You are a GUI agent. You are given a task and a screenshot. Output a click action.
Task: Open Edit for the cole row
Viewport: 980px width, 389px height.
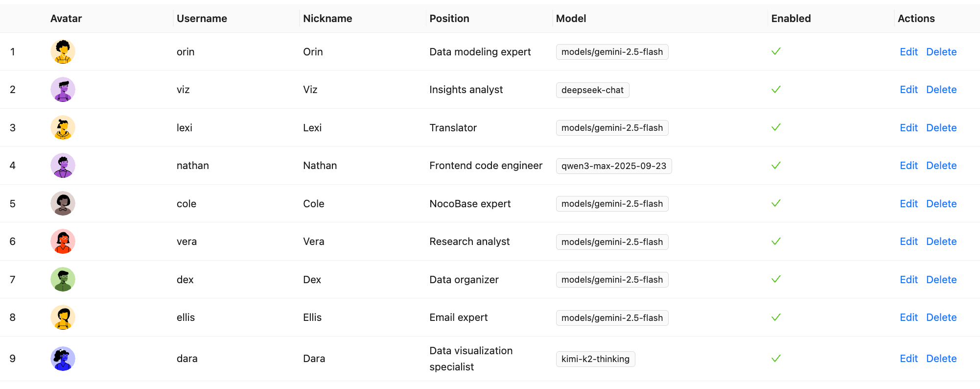[x=909, y=204]
